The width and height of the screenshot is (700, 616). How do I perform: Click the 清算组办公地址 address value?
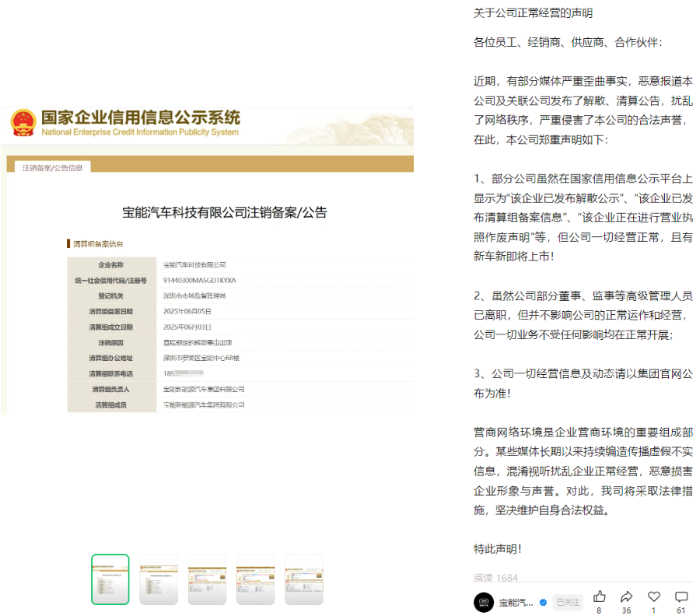(201, 358)
